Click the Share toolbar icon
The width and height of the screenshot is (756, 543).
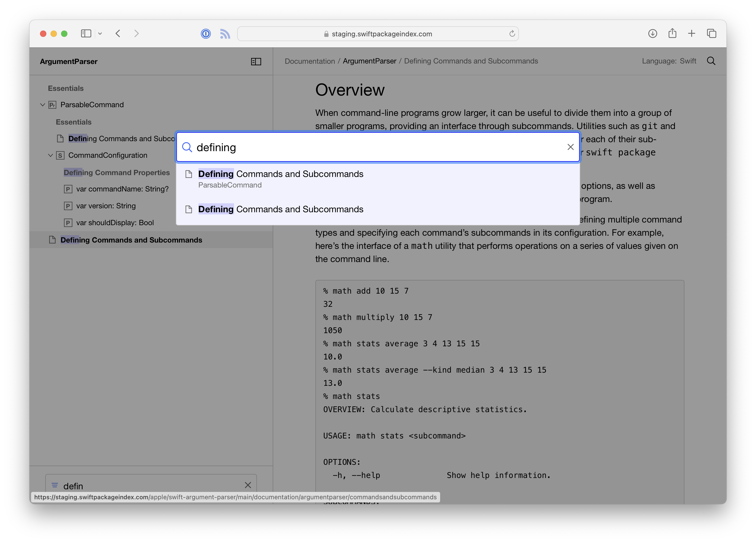(x=672, y=34)
